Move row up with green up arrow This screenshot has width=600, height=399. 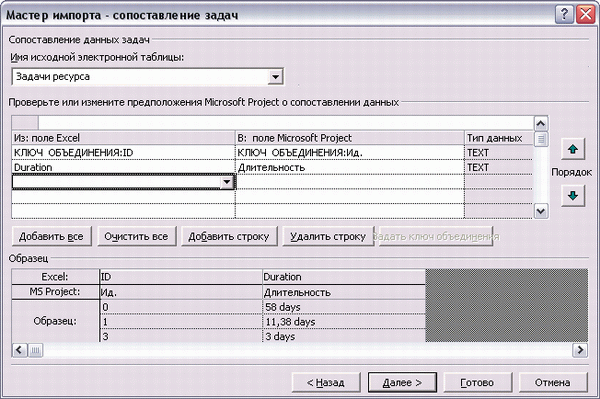[x=573, y=149]
